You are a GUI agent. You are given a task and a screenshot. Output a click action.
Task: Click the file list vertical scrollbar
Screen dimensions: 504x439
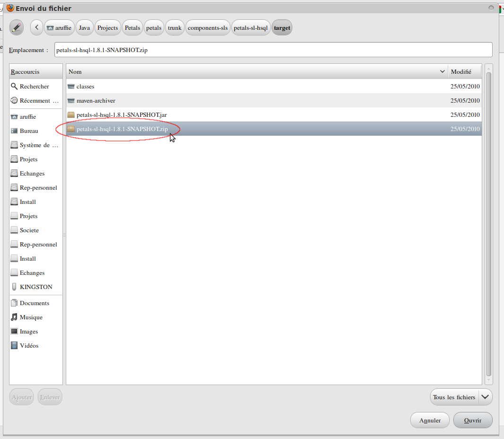[489, 222]
